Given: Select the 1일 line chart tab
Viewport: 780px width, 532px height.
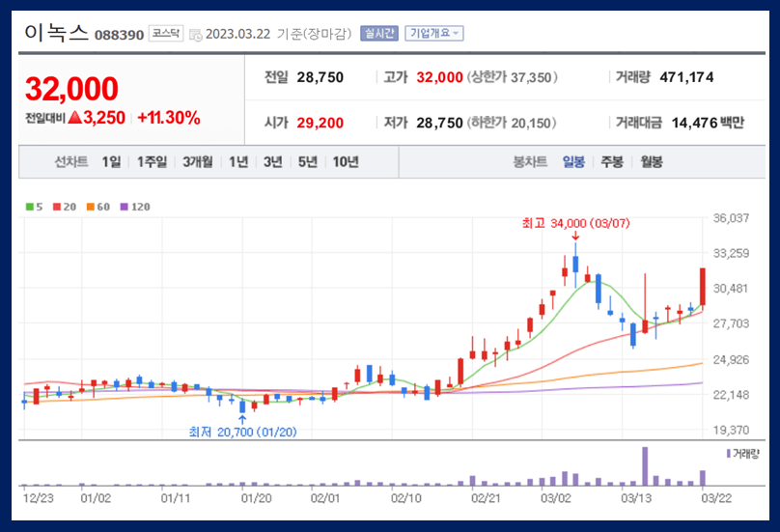Looking at the screenshot, I should pyautogui.click(x=111, y=162).
